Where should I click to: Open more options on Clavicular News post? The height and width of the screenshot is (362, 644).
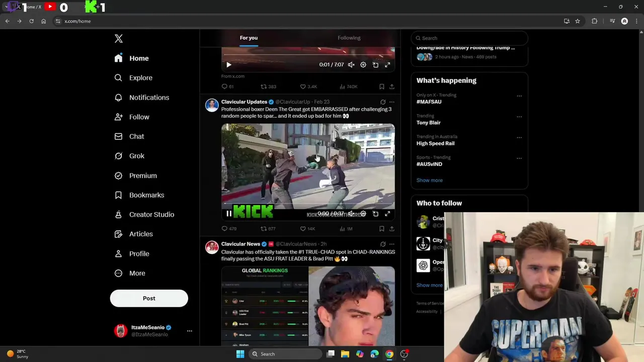click(x=392, y=244)
